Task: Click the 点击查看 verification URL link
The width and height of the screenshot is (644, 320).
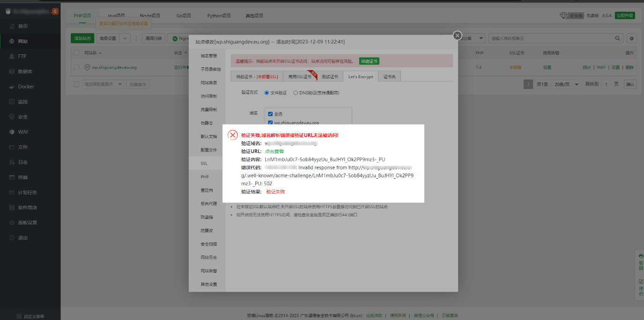Action: pyautogui.click(x=274, y=151)
